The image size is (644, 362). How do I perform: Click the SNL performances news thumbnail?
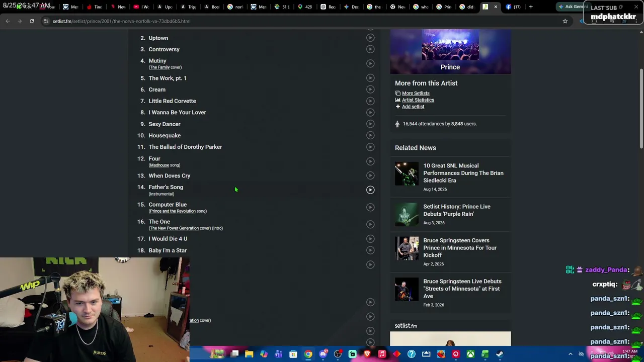click(407, 173)
